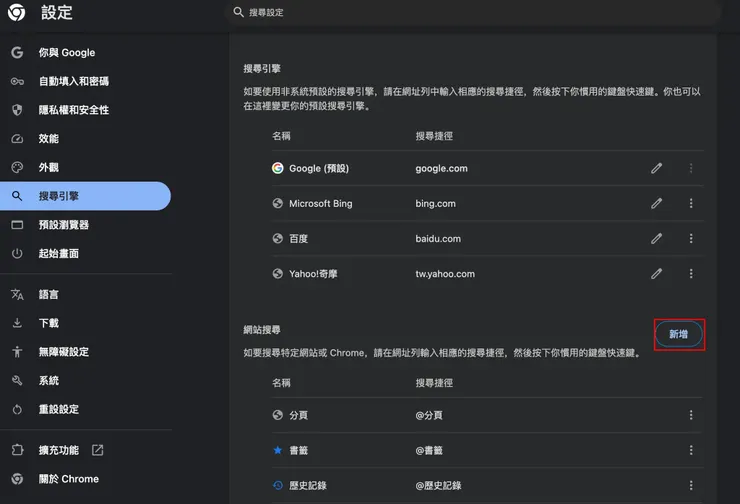This screenshot has width=740, height=504.
Task: Click the speedometer icon for 效能
Action: [17, 139]
